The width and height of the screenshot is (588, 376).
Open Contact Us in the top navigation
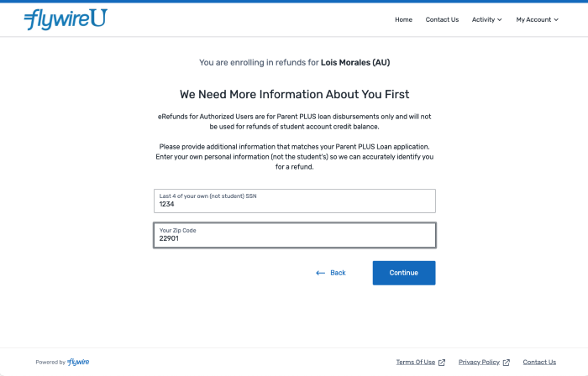tap(442, 19)
